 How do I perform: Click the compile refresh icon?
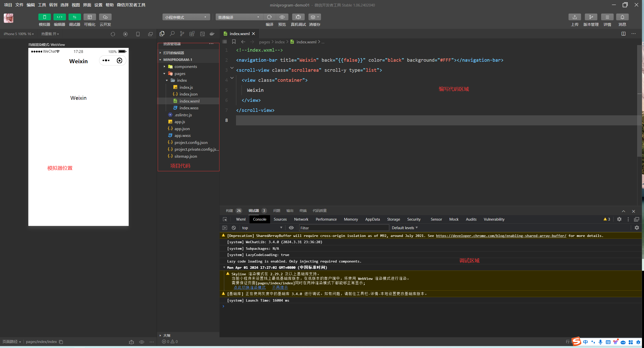tap(269, 17)
